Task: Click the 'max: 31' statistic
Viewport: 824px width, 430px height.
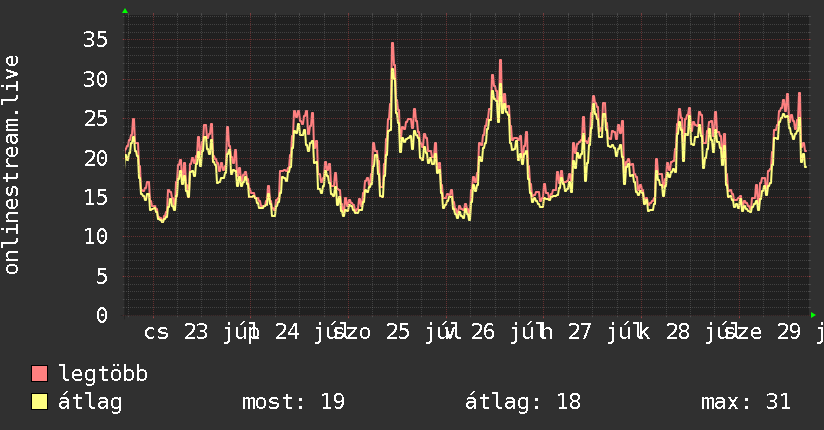Action: [746, 402]
